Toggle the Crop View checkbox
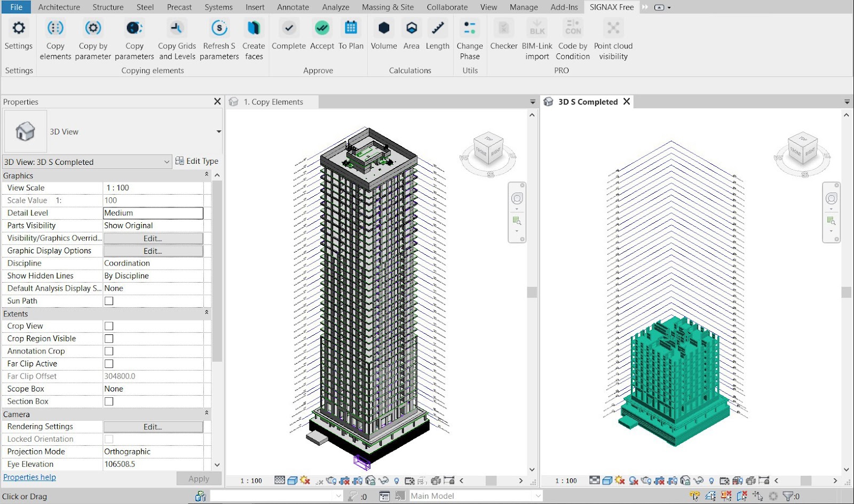This screenshot has height=504, width=854. pyautogui.click(x=109, y=326)
